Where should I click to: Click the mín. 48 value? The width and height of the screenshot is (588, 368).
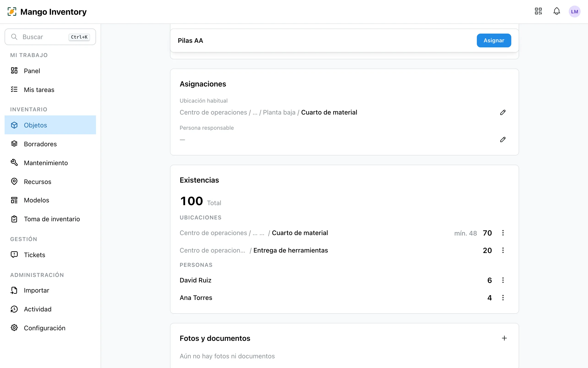466,233
